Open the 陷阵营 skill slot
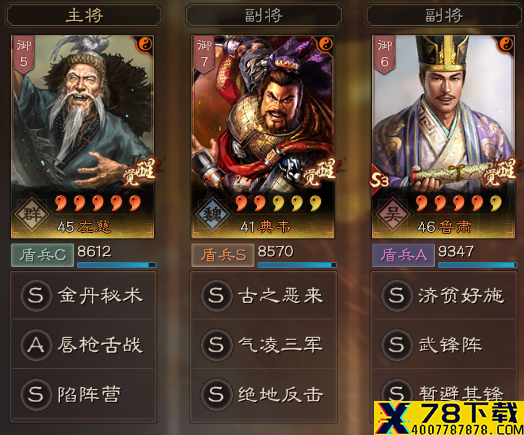This screenshot has width=524, height=435. coord(84,394)
